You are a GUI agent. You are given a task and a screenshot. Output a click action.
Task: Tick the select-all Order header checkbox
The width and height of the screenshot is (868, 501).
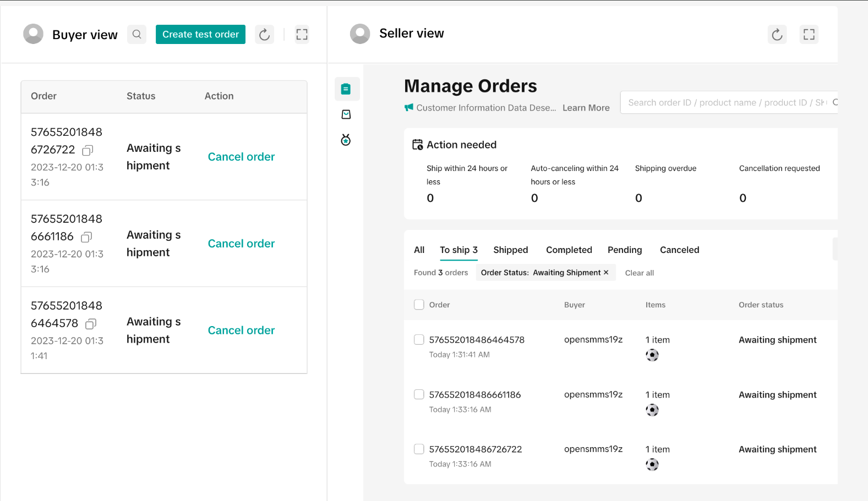tap(419, 305)
